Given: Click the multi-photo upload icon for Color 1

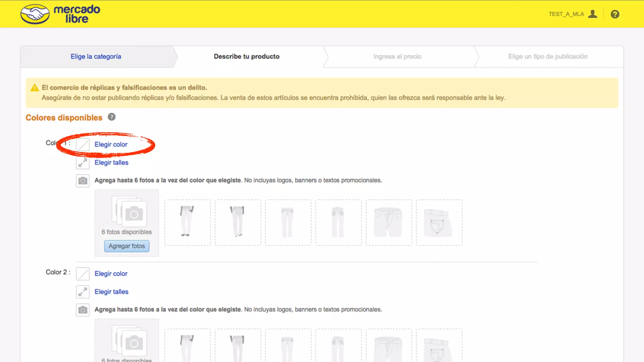Looking at the screenshot, I should click(x=129, y=211).
